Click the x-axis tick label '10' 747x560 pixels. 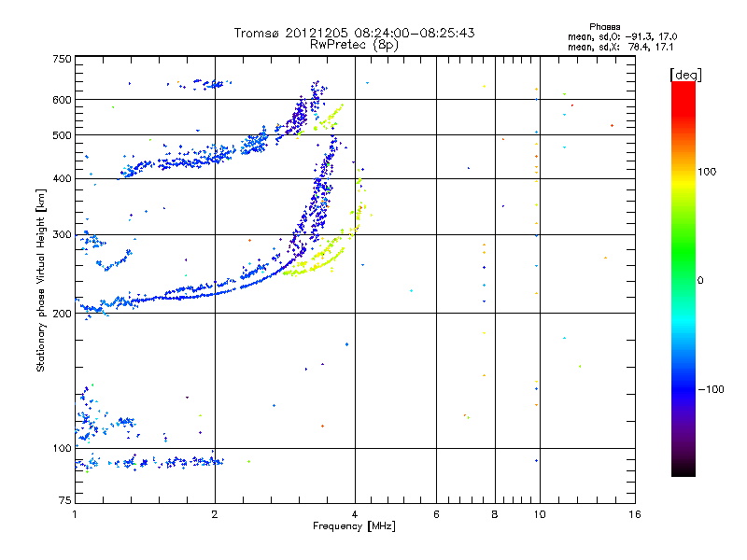[540, 514]
